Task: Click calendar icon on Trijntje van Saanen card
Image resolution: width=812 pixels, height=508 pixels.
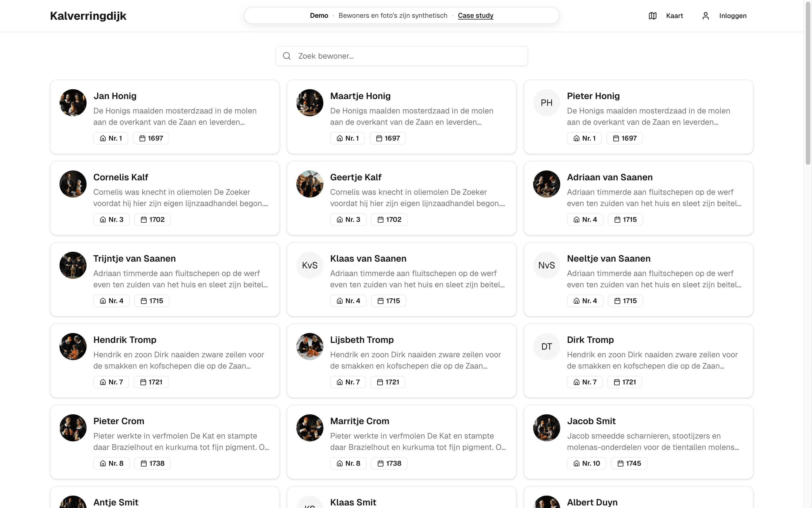Action: [144, 301]
